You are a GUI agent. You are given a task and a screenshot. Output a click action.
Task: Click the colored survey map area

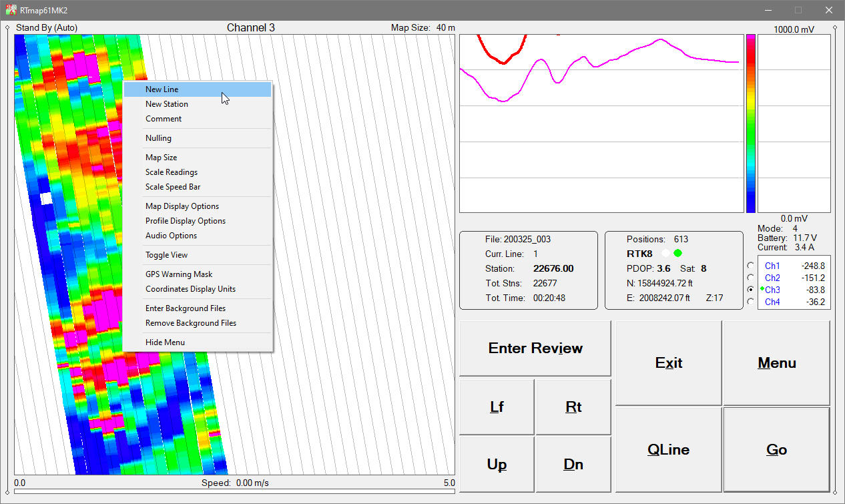click(234, 255)
